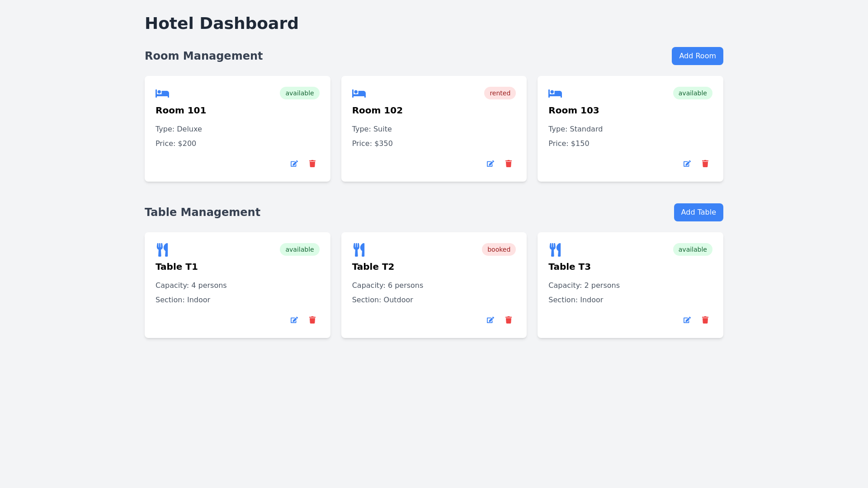Click the utensils icon on Table T2 card
This screenshot has width=868, height=488.
(359, 249)
